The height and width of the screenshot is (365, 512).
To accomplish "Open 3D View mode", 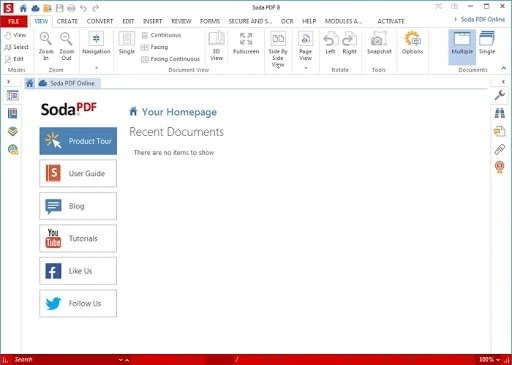I will tap(216, 46).
